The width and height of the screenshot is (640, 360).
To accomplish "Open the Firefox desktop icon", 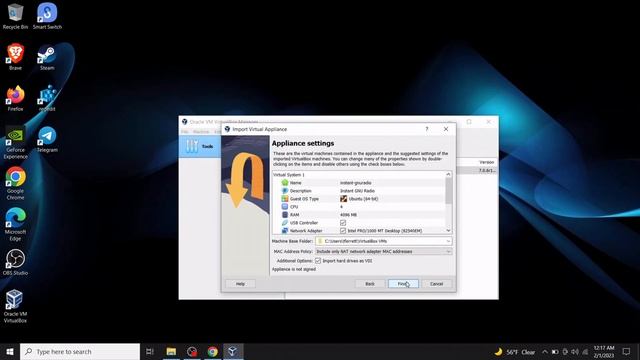I will click(x=15, y=98).
